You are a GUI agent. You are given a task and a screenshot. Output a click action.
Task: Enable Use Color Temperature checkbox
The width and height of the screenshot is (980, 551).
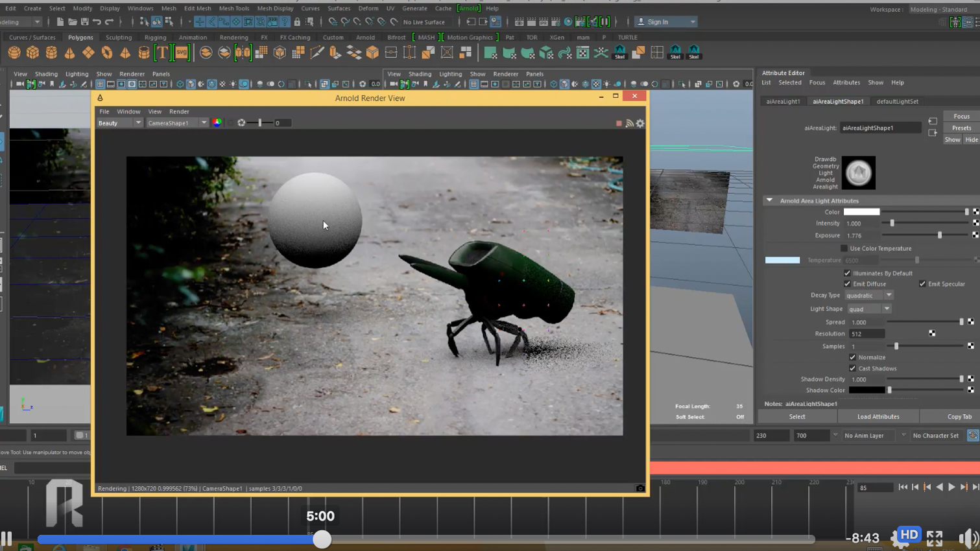[844, 248]
